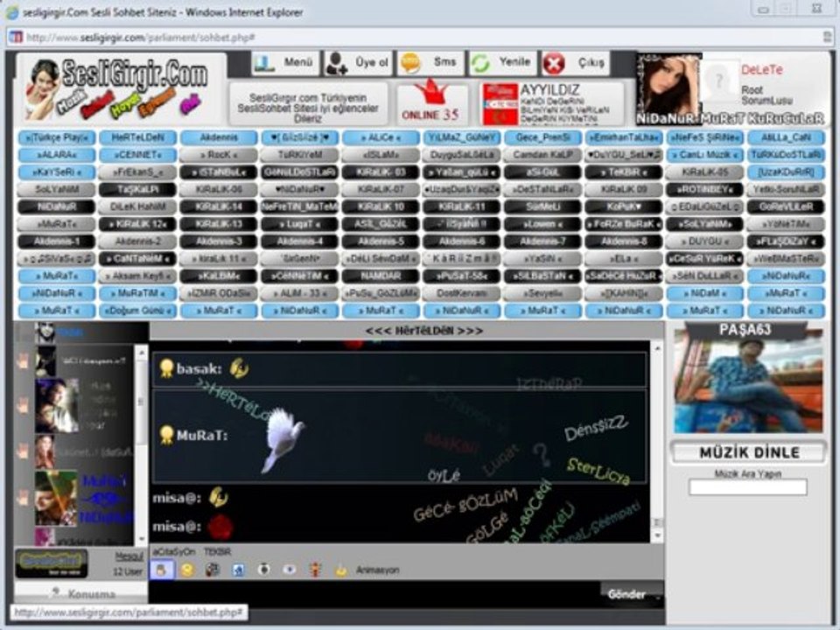The width and height of the screenshot is (840, 630).
Task: Click the AYYILDIZ banner advertisement
Action: [552, 103]
